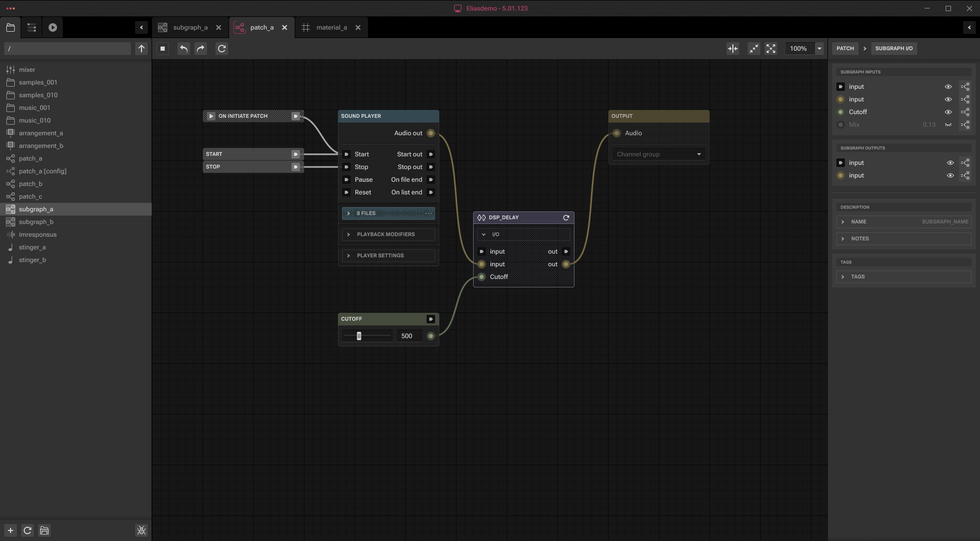Refresh the file browser list
The width and height of the screenshot is (980, 541).
[x=27, y=530]
